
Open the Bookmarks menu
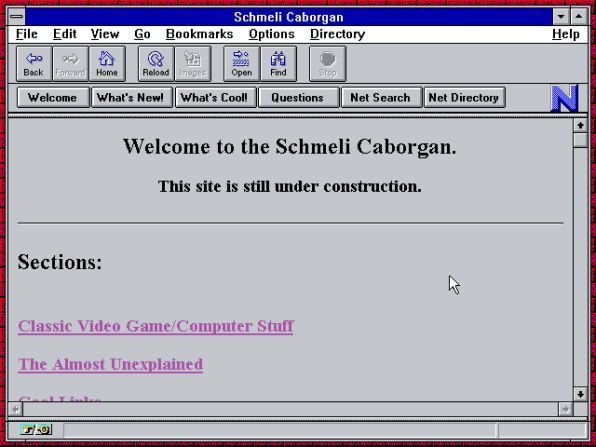pos(199,34)
